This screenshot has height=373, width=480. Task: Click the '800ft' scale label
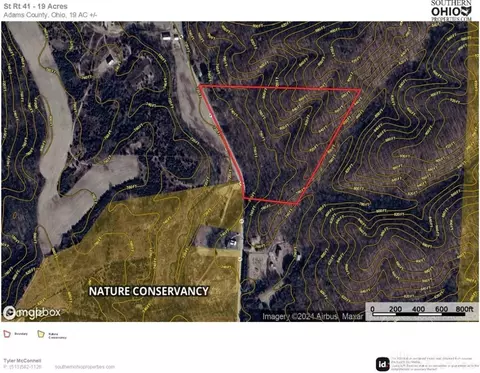pyautogui.click(x=464, y=309)
